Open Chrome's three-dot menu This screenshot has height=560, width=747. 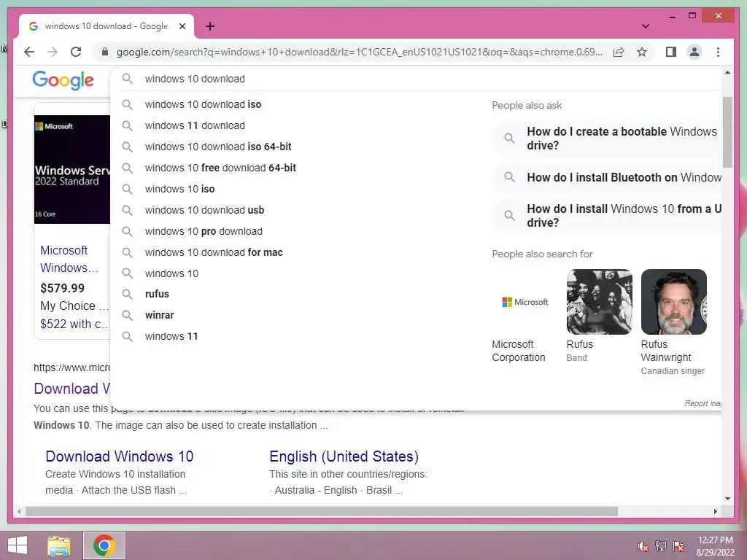pos(718,52)
